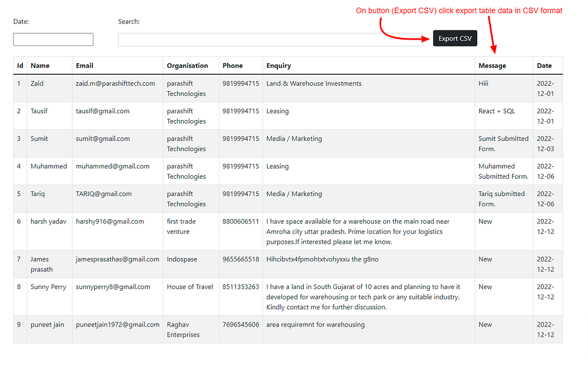588x365 pixels.
Task: Click the Email column header
Action: pyautogui.click(x=84, y=65)
